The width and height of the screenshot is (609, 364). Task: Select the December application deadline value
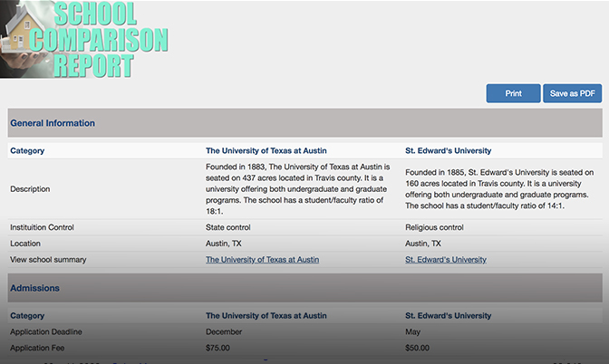tap(224, 331)
